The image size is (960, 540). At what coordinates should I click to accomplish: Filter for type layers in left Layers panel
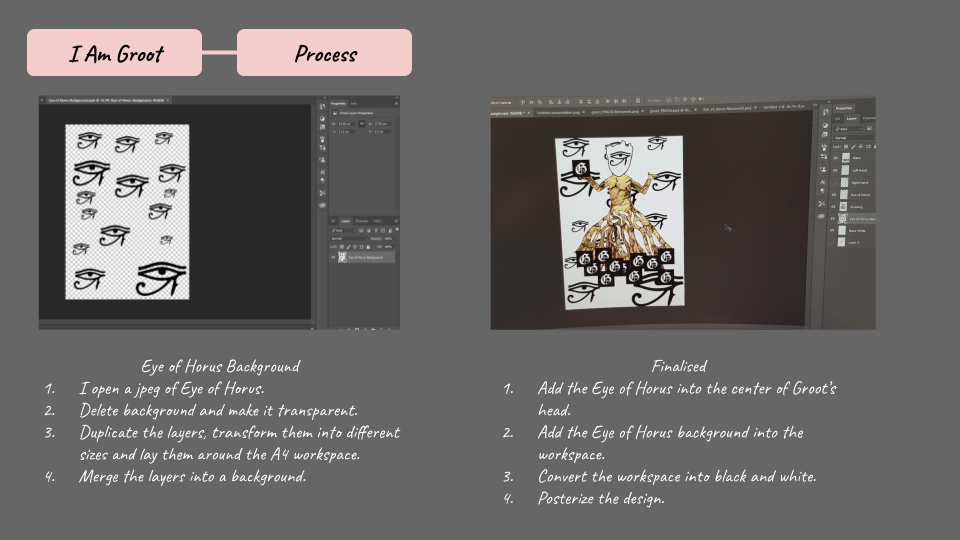coord(376,230)
